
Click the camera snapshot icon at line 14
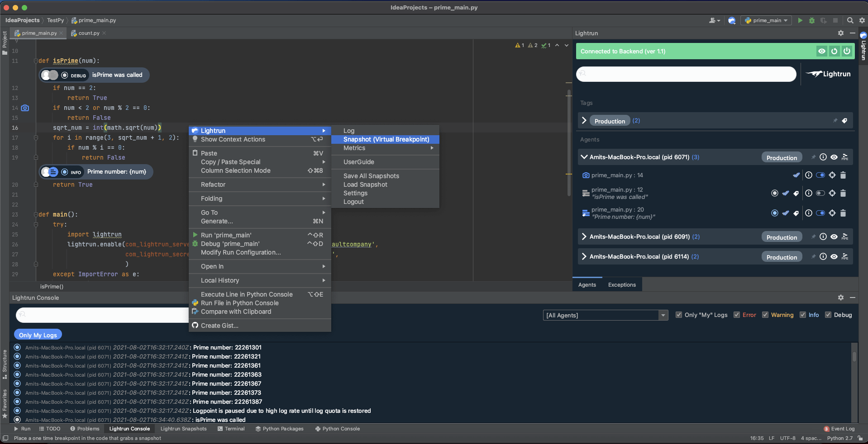click(x=25, y=108)
